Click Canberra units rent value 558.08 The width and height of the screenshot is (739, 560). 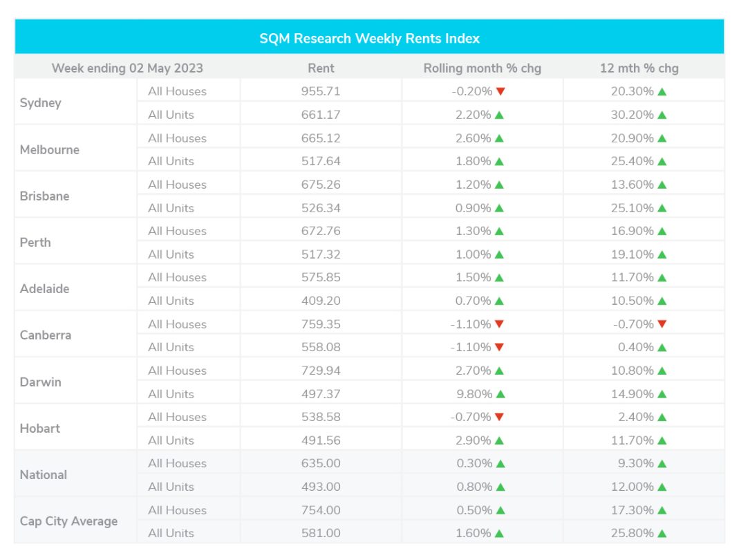321,347
